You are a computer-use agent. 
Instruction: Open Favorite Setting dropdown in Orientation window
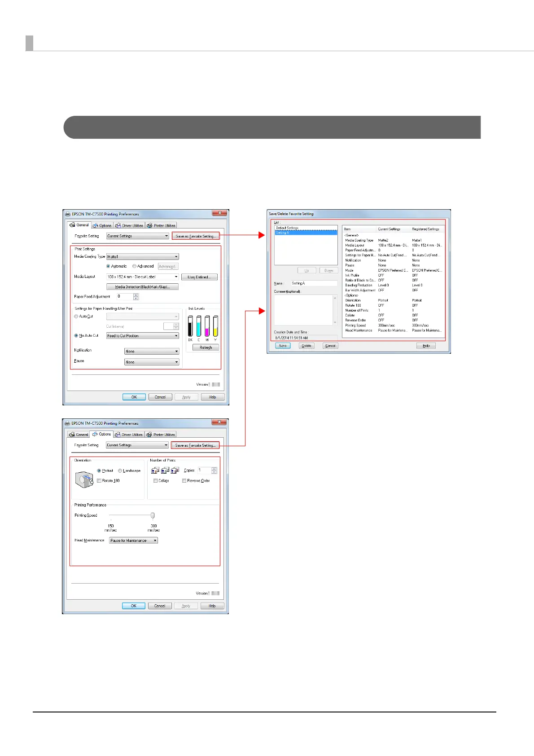pos(137,445)
